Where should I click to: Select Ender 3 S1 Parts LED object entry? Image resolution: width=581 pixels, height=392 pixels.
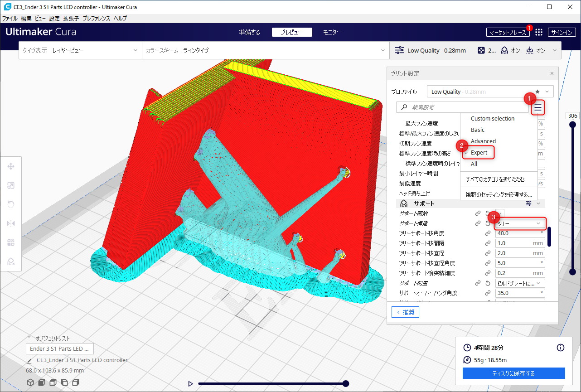(59, 349)
